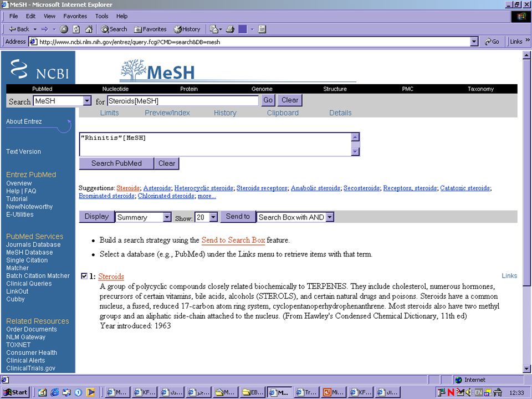
Task: Switch to the Mi... PowerPoint taskbar window
Action: click(334, 392)
